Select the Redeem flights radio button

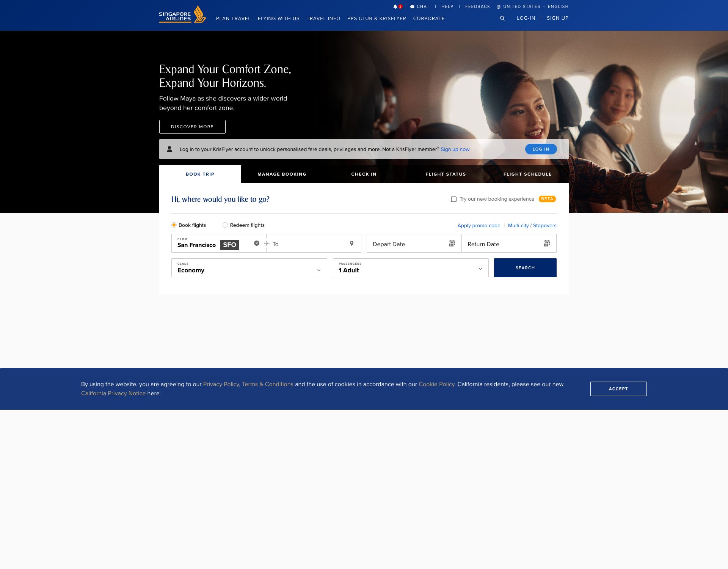(225, 225)
